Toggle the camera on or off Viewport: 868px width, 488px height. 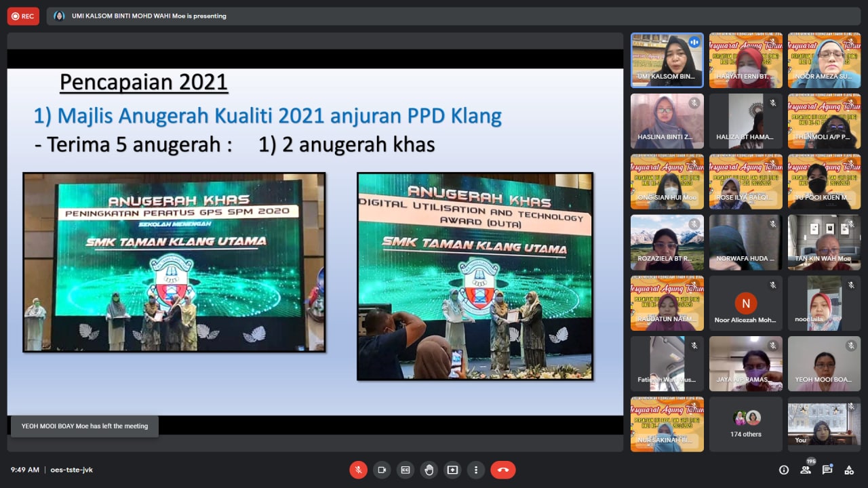pos(382,470)
